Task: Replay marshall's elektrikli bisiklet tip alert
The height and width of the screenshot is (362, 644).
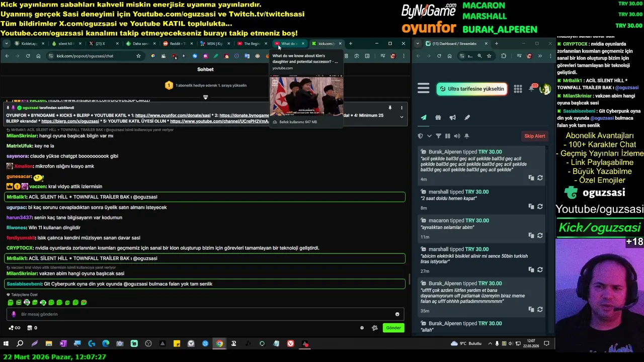Action: (540, 269)
